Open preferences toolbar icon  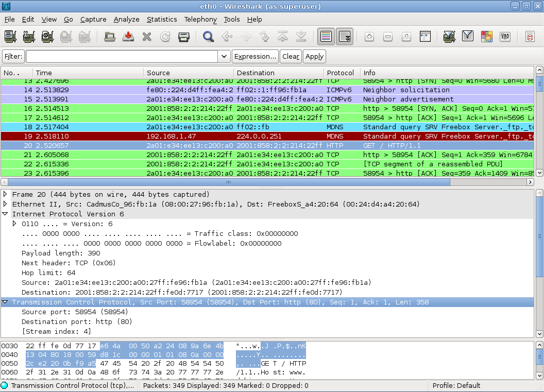click(x=505, y=37)
